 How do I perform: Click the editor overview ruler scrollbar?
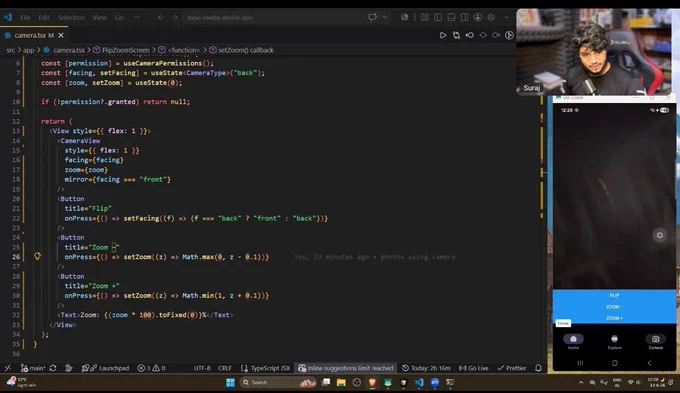[542, 208]
